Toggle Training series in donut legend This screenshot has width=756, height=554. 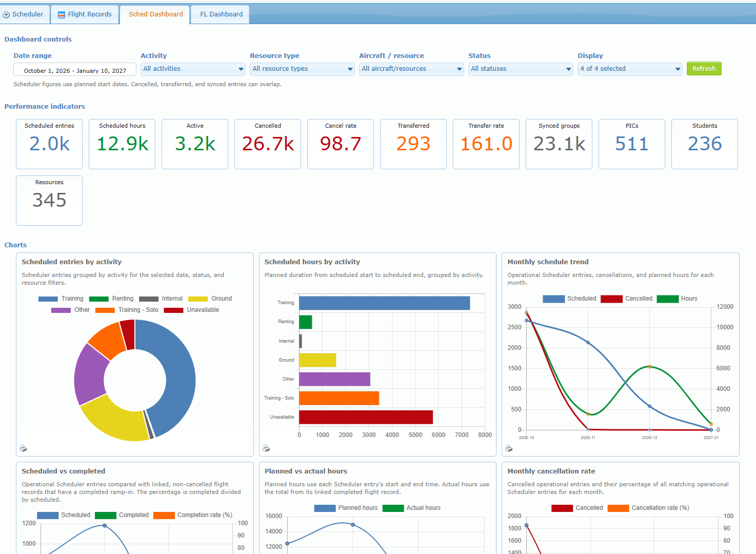pyautogui.click(x=61, y=299)
